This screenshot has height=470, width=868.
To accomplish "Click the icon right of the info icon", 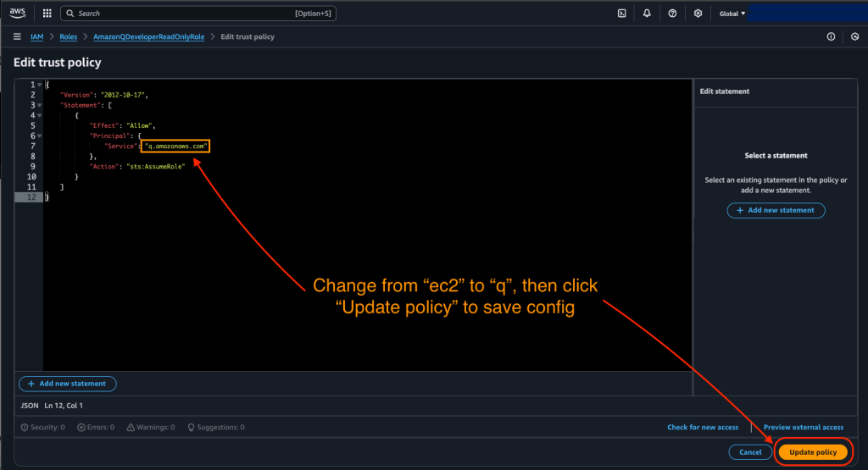I will tap(854, 36).
